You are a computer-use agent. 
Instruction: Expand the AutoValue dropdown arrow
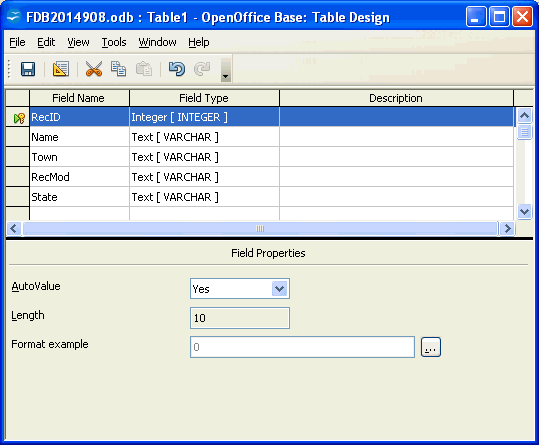point(279,289)
